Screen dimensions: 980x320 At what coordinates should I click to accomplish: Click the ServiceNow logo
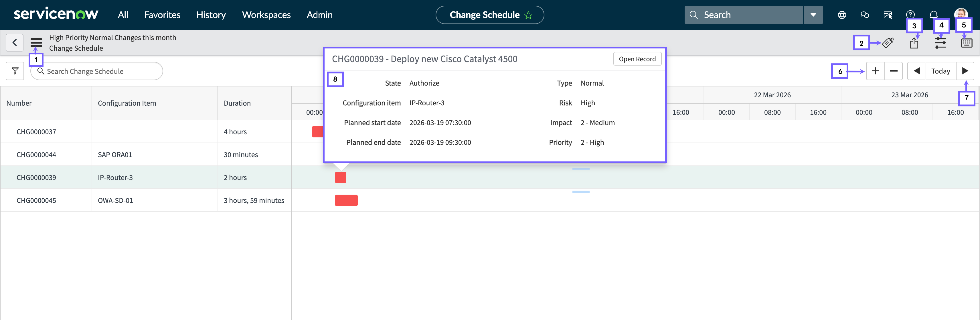(56, 15)
